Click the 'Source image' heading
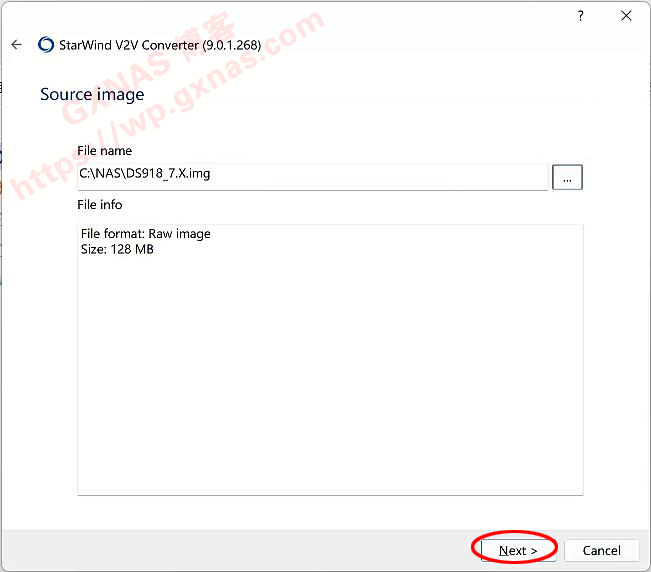Screen dimensions: 651x572 [x=92, y=94]
